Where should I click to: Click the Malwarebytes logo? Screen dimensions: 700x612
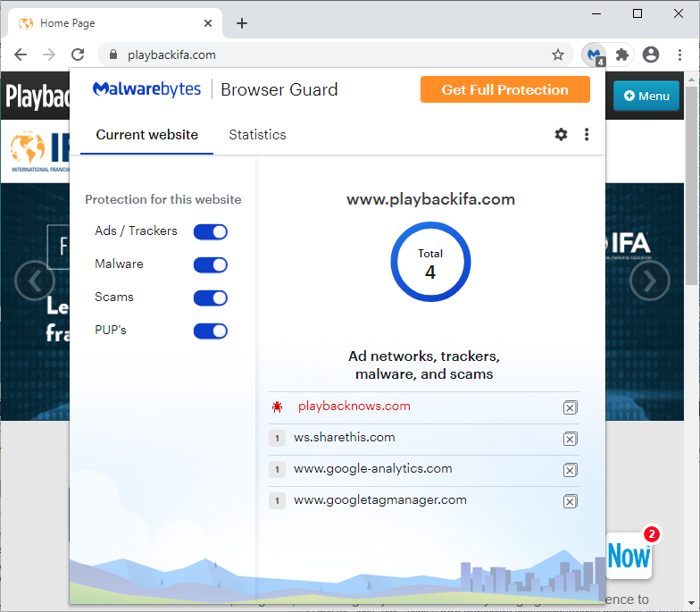[x=146, y=89]
